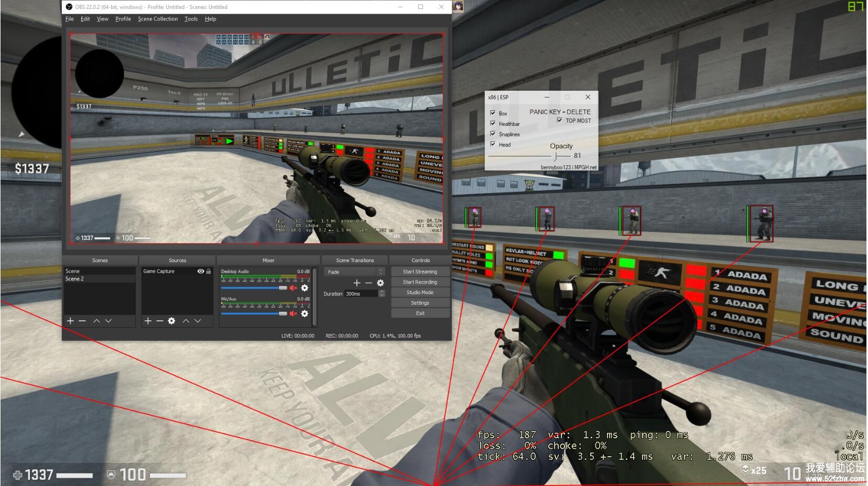Open the Fade transition dropdown

pos(355,272)
